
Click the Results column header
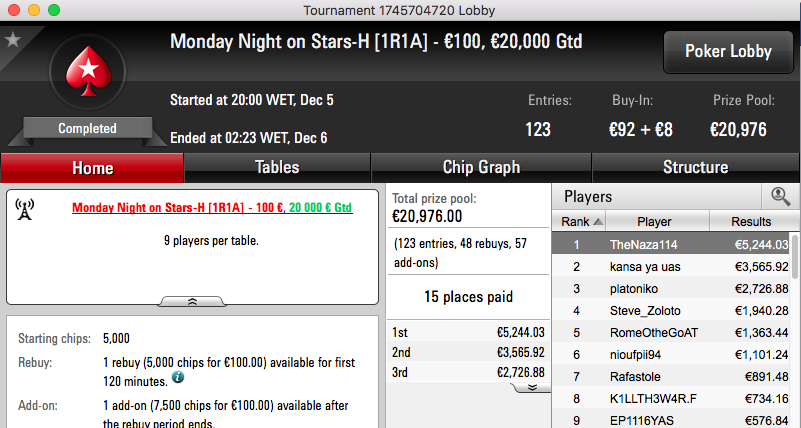tap(750, 221)
